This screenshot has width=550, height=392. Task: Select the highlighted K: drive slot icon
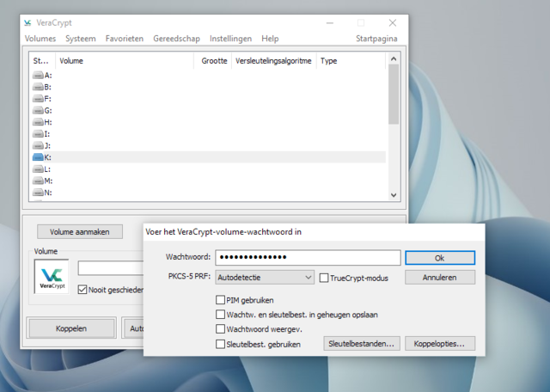(38, 157)
